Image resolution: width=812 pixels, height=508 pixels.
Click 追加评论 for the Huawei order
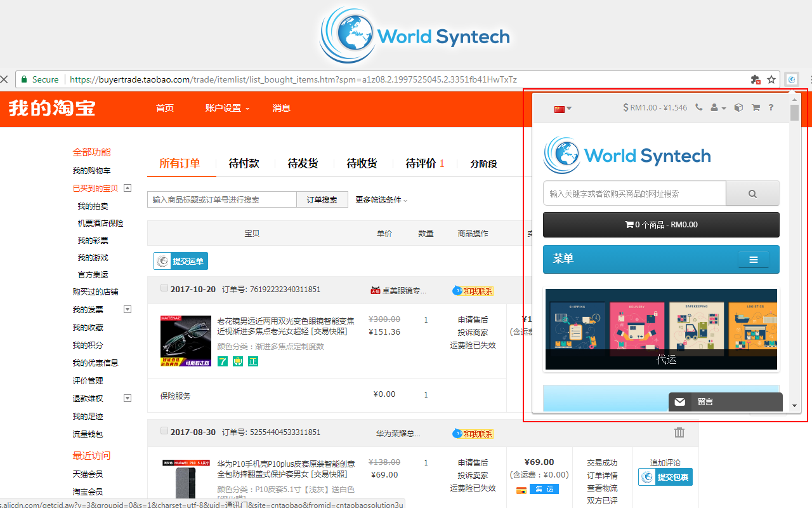[665, 462]
